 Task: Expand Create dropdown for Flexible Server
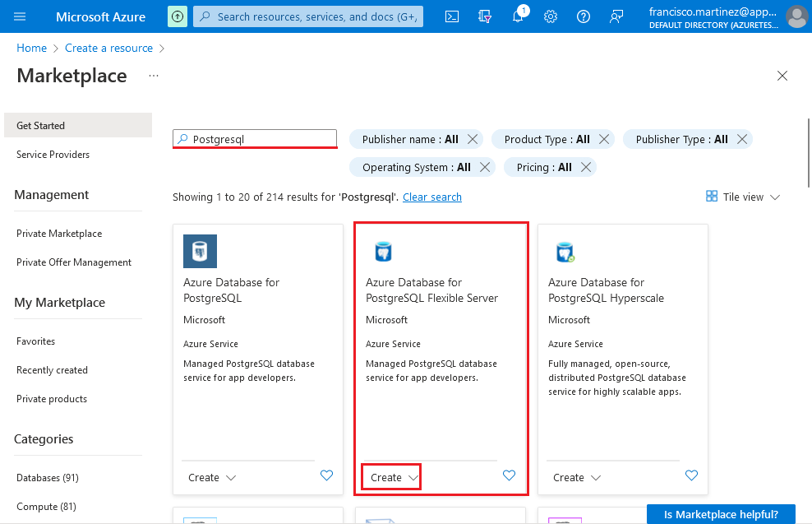pyautogui.click(x=413, y=478)
